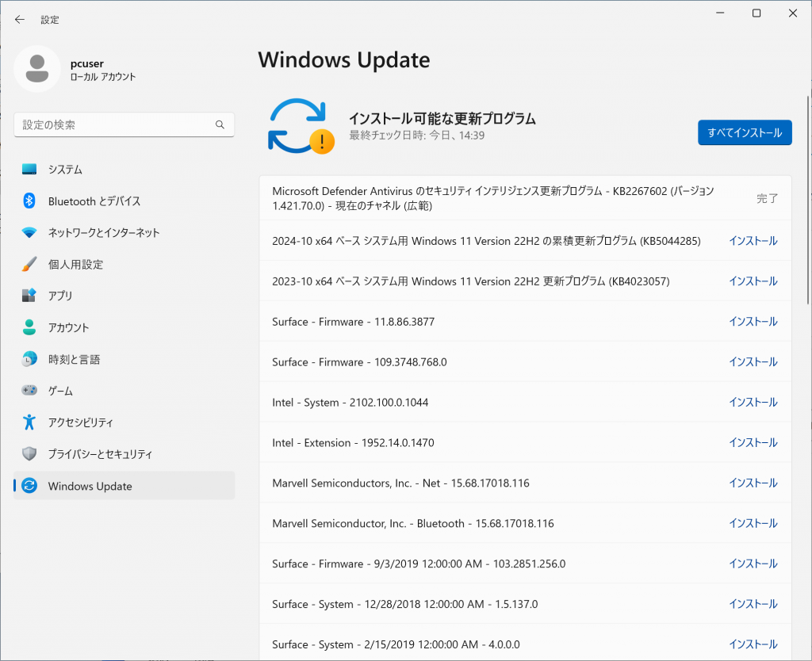This screenshot has height=661, width=812.
Task: Minimize the Settings window
Action: click(x=720, y=13)
